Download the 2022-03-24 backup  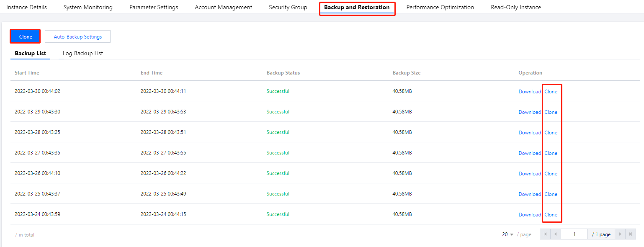(x=530, y=214)
